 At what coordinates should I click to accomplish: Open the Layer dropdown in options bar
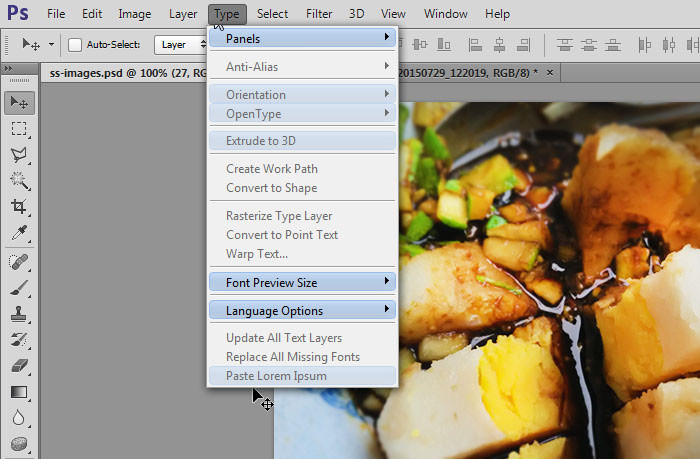pyautogui.click(x=182, y=45)
